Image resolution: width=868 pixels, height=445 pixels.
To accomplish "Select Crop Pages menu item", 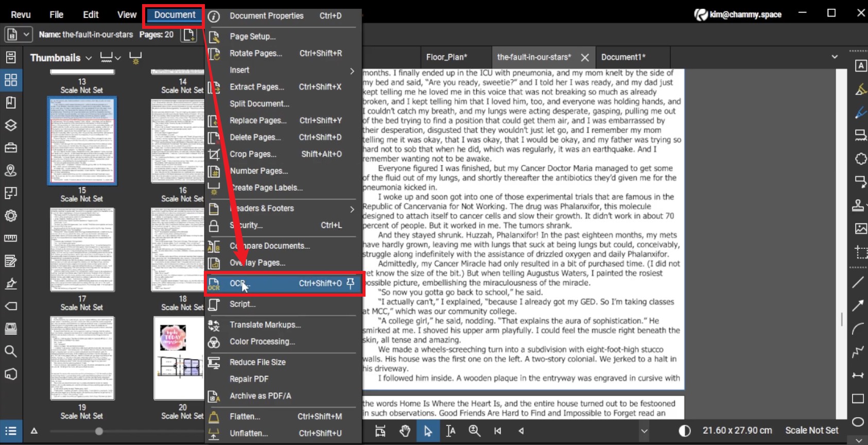I will click(x=283, y=154).
